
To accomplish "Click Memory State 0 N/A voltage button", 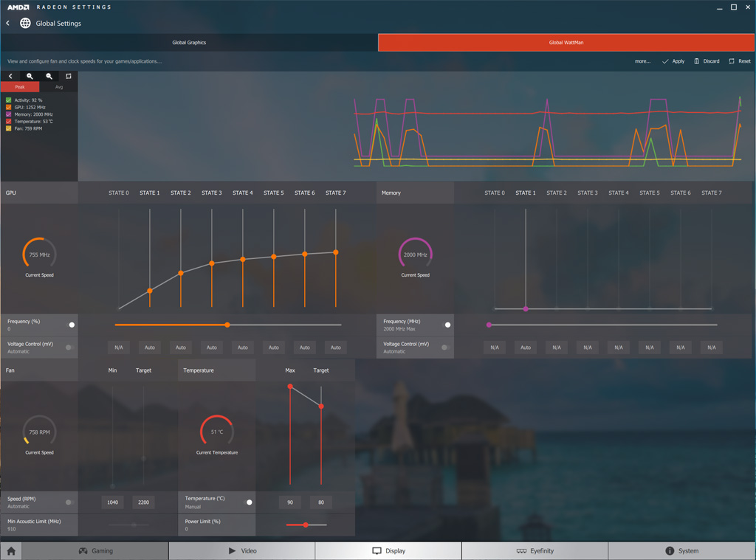I will point(495,348).
